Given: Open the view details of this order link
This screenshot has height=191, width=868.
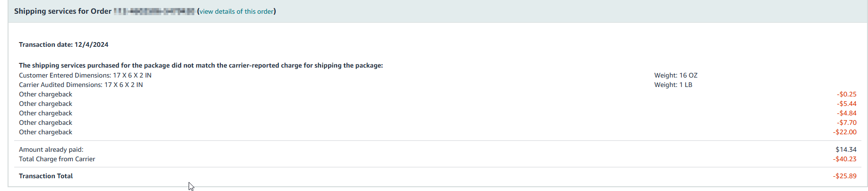Looking at the screenshot, I should [236, 11].
